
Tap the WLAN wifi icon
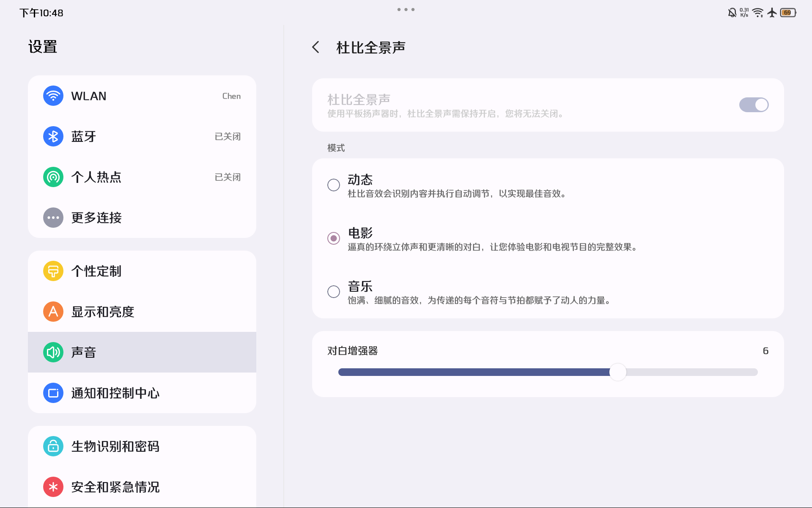point(53,96)
